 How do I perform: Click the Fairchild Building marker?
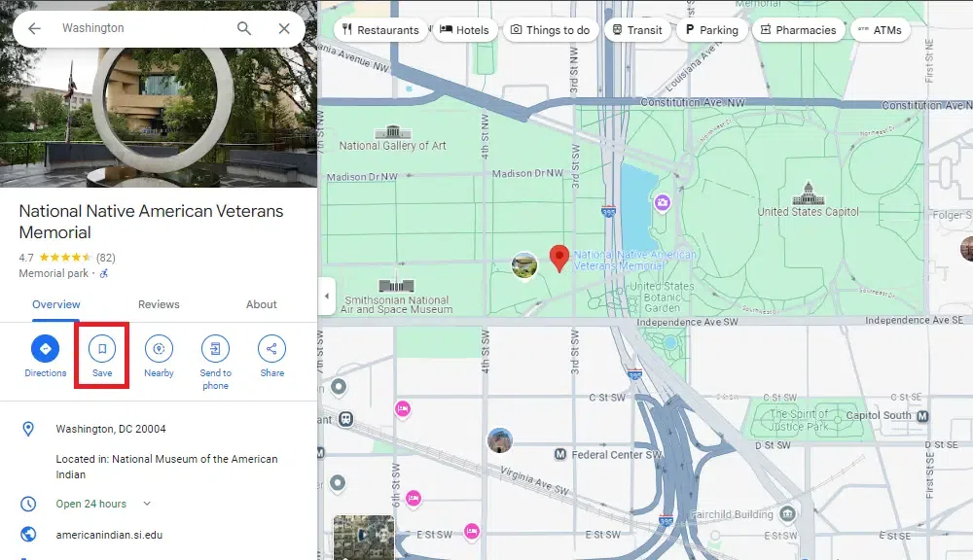coord(787,514)
